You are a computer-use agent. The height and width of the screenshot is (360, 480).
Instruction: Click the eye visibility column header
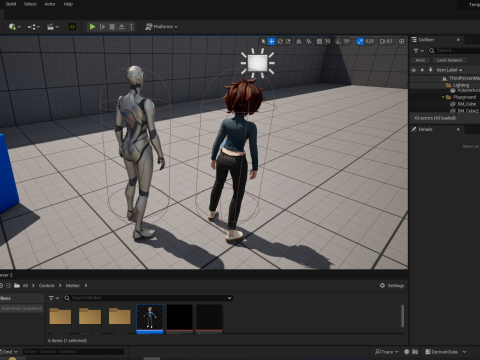click(414, 70)
